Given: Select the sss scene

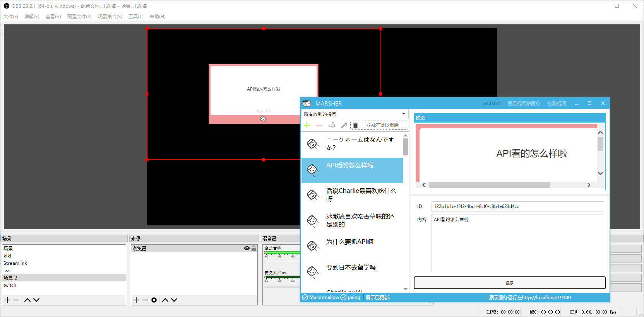Looking at the screenshot, I should tap(63, 271).
